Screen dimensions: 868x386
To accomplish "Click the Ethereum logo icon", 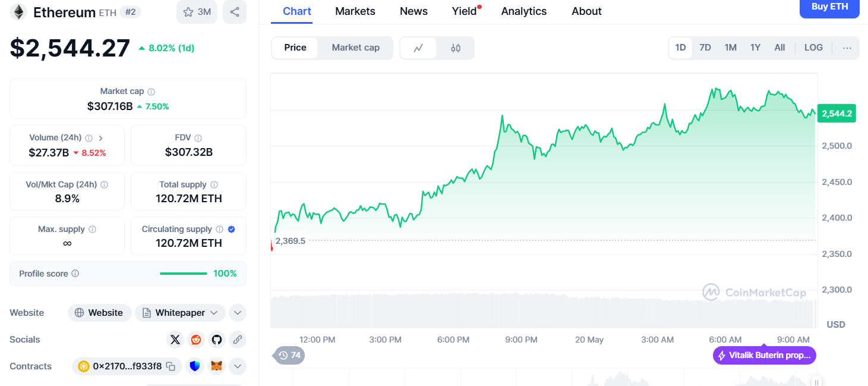I will point(18,12).
